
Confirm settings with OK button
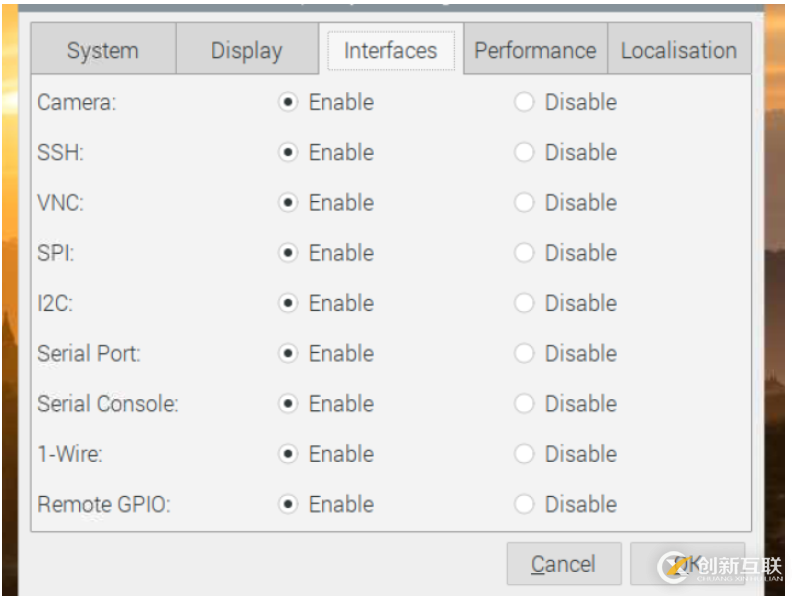[x=687, y=564]
